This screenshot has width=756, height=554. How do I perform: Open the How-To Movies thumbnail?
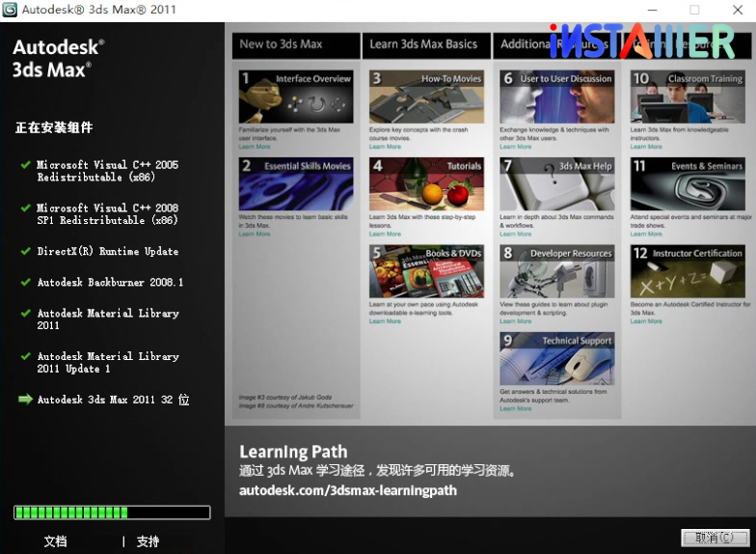(x=426, y=97)
